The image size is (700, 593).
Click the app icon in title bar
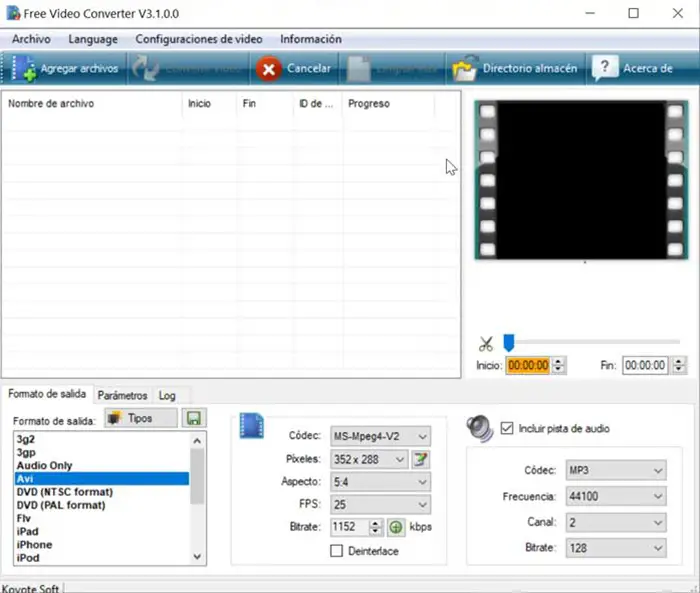coord(13,13)
